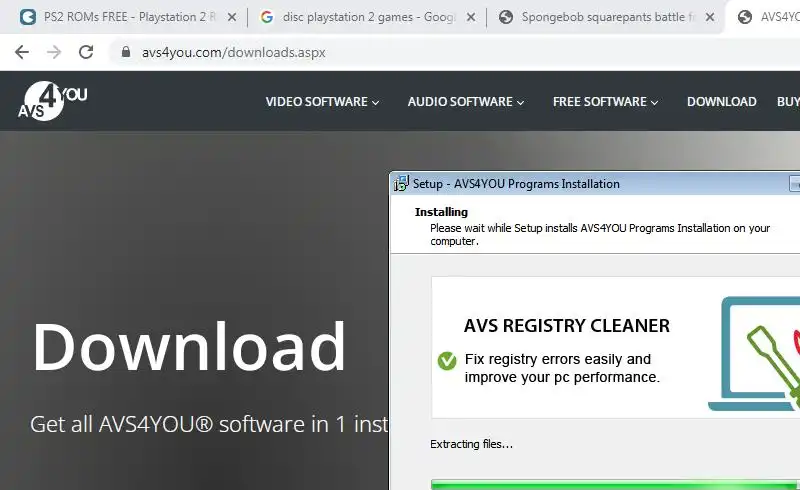
Task: Click the address bar URL avs4you.com/downloads.aspx
Action: pyautogui.click(x=233, y=52)
